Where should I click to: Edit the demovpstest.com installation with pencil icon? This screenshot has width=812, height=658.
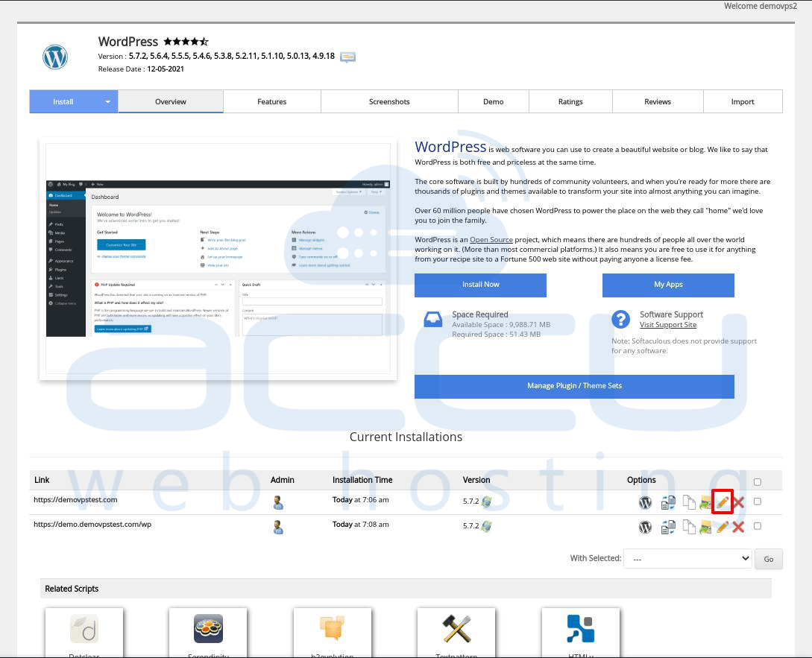coord(723,502)
